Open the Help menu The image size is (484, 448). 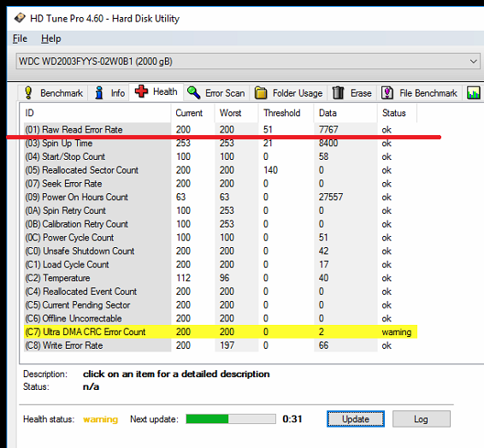click(51, 38)
